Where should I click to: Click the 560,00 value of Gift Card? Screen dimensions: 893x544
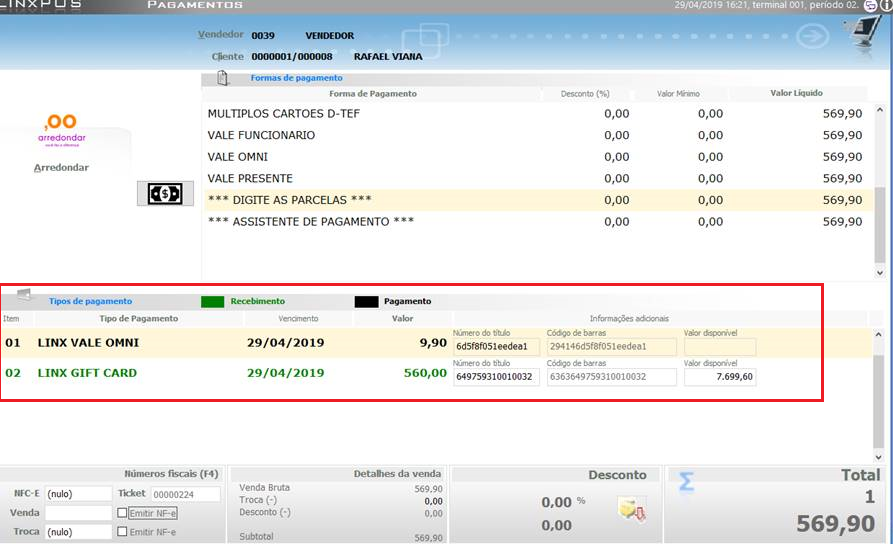pyautogui.click(x=425, y=373)
